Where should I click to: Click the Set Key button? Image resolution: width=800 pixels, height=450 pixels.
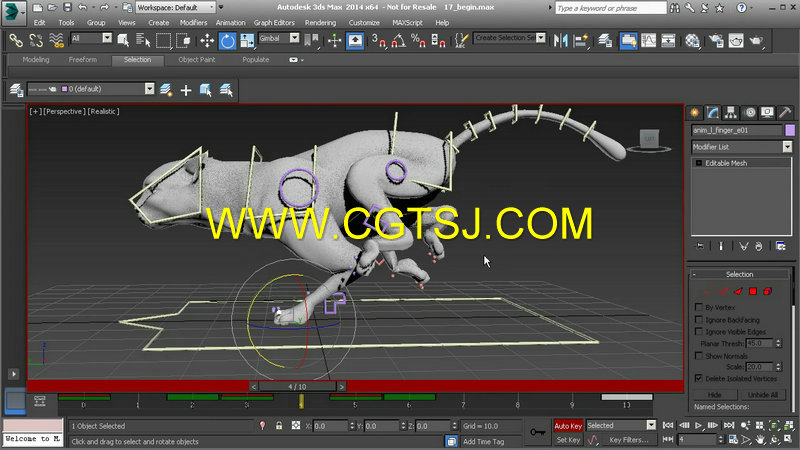(x=568, y=440)
